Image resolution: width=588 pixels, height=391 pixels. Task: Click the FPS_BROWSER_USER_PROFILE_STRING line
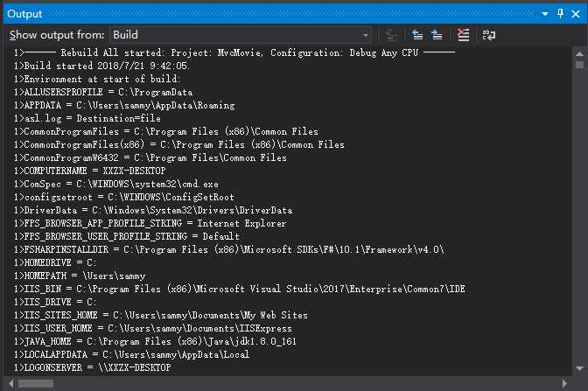point(127,236)
